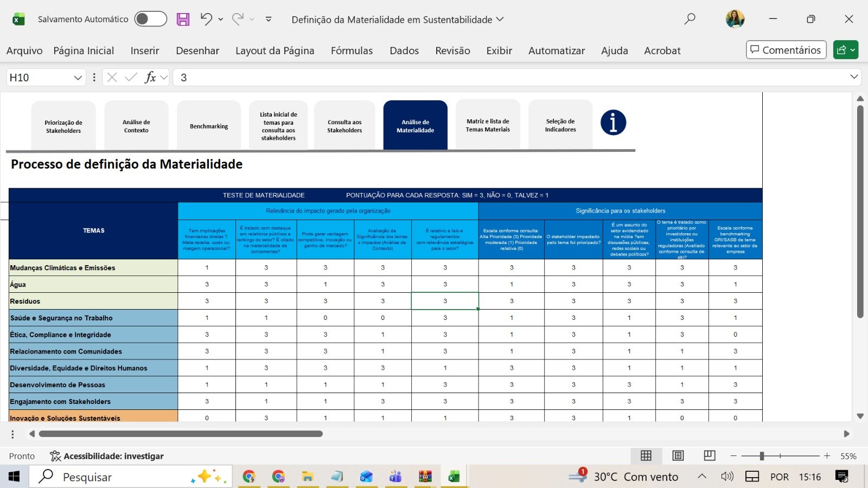868x488 pixels.
Task: Click the Matriz e lista de Temas Materiais button
Action: coord(488,125)
